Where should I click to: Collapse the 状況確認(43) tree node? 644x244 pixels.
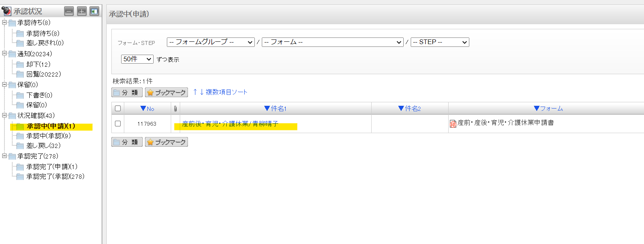(4, 116)
